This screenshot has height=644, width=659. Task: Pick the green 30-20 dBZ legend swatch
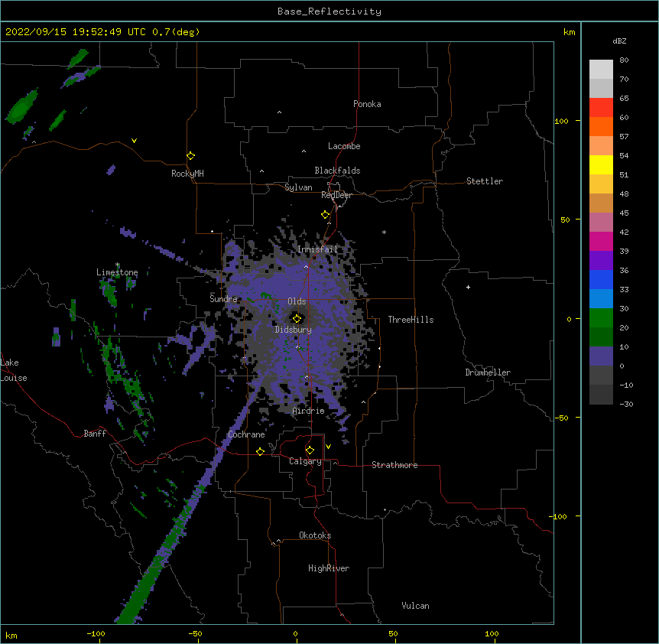pos(601,318)
